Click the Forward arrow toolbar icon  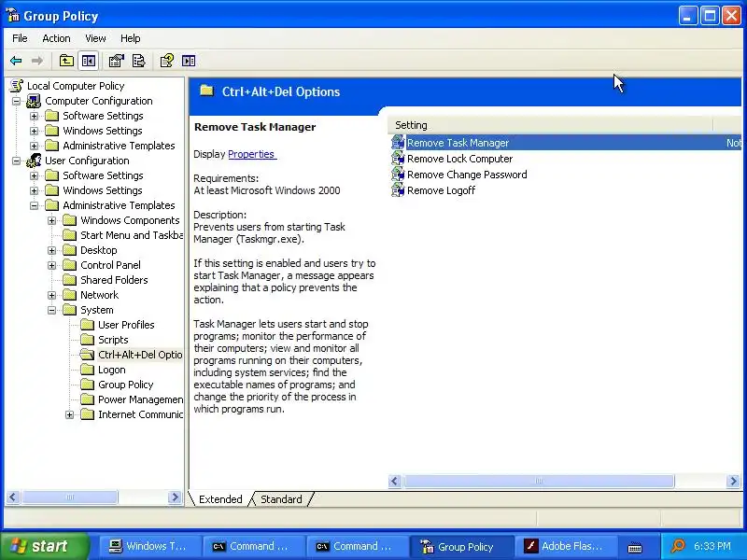click(37, 61)
